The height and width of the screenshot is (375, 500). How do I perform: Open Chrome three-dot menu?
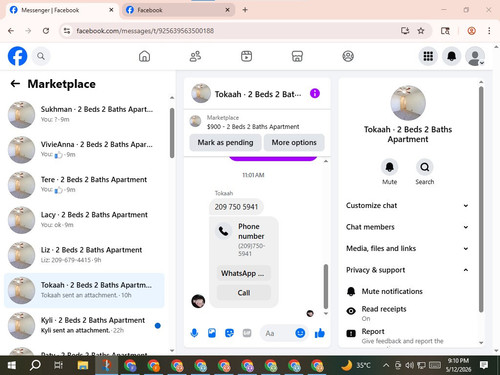click(489, 31)
